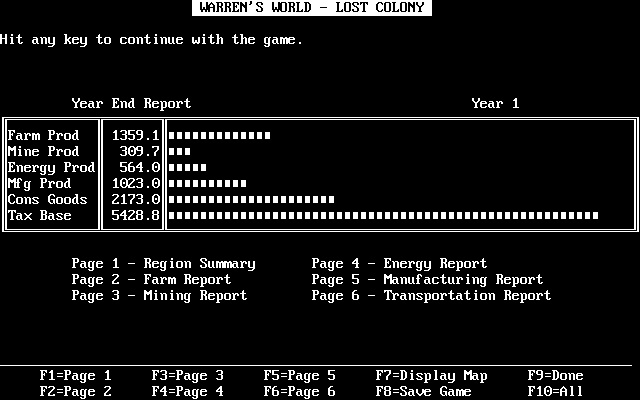640x400 pixels.
Task: Open Page 1 - Region Summary entry
Action: (164, 264)
